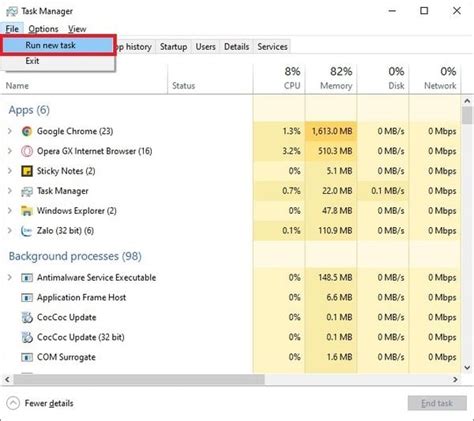Screen dimensions: 474x421
Task: Select the Apps (6) group header
Action: (x=29, y=110)
